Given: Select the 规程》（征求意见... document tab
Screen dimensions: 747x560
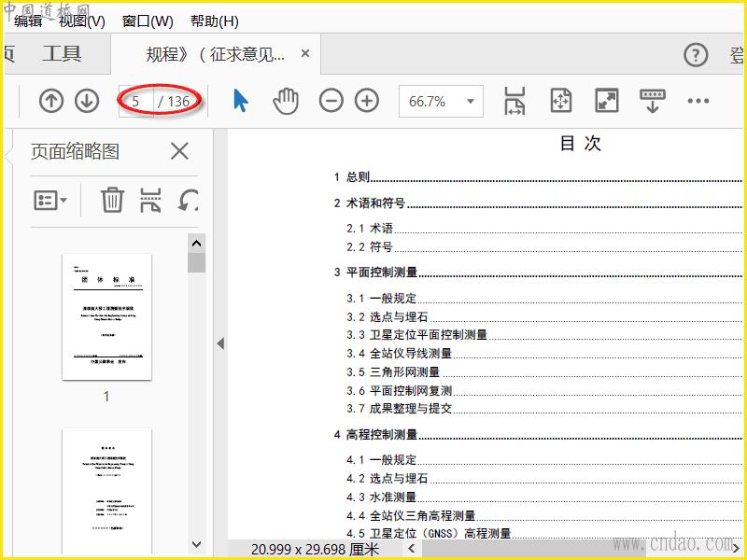Looking at the screenshot, I should click(x=216, y=54).
